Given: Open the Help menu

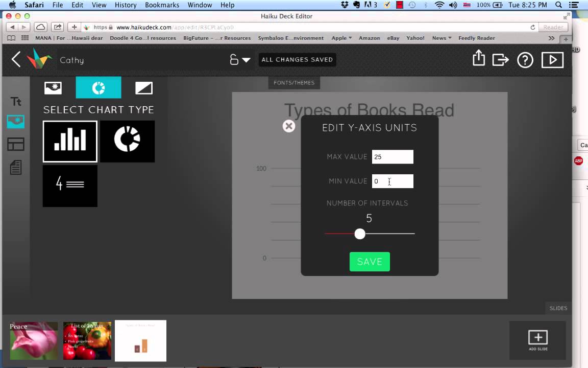Looking at the screenshot, I should point(227,5).
